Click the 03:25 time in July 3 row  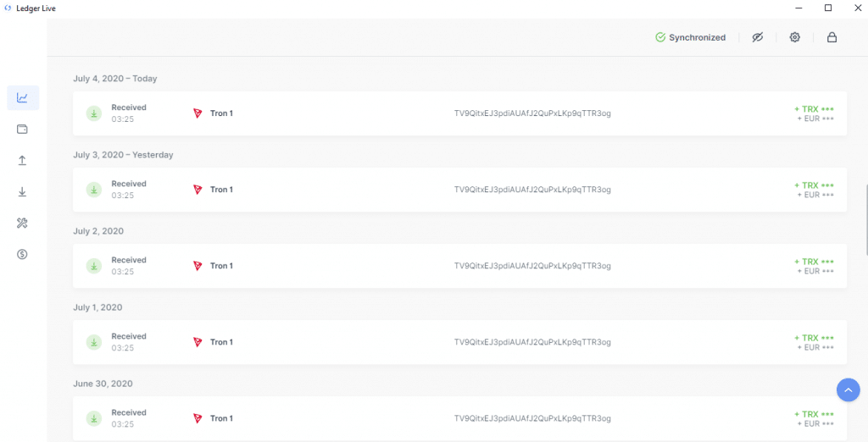pyautogui.click(x=122, y=196)
